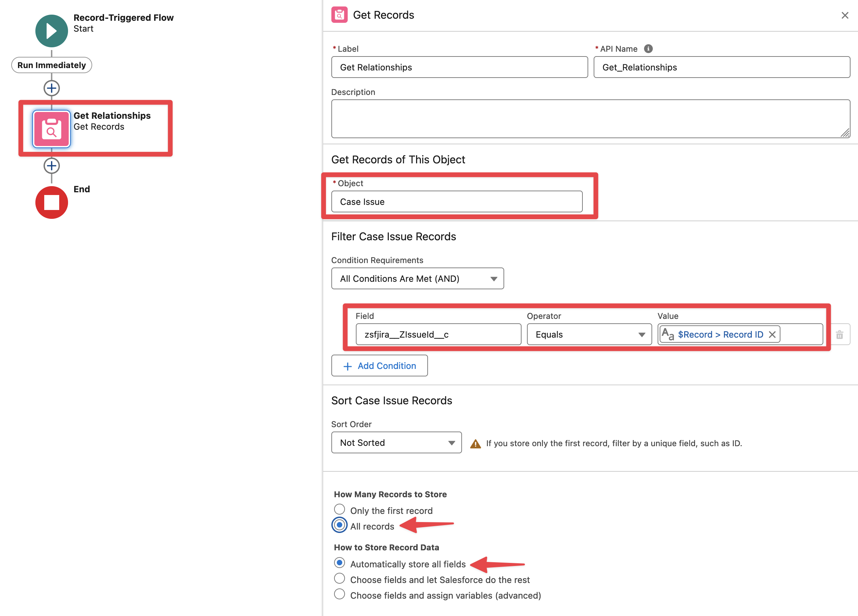
Task: Delete the condition row with the trash icon
Action: 840,335
